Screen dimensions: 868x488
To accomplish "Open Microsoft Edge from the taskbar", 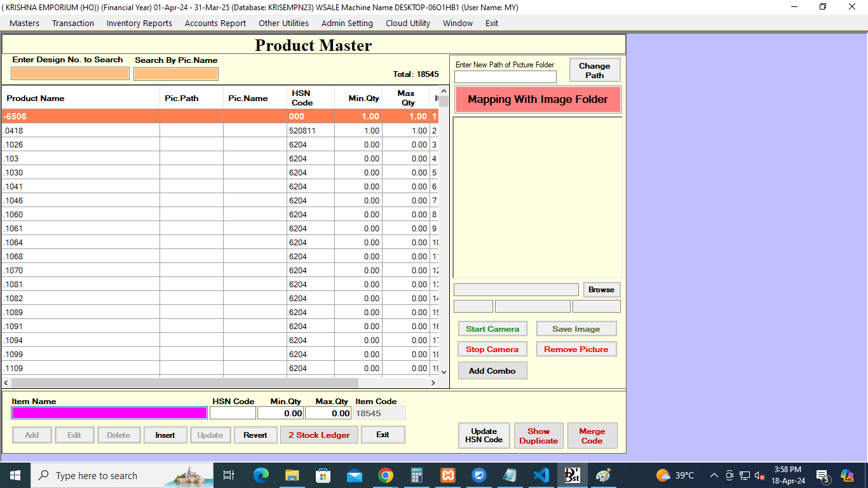I will 261,475.
